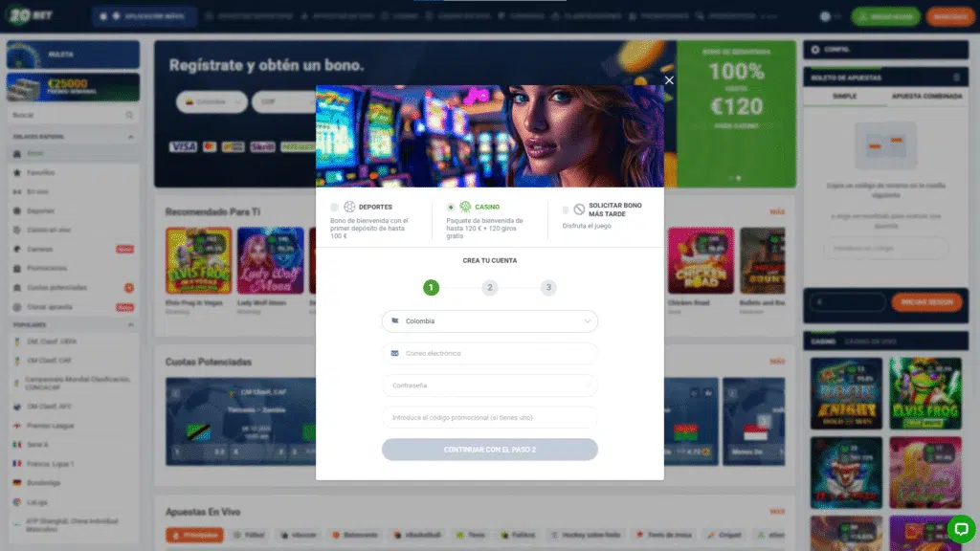Click the 20Bet logo
The image size is (980, 551).
(x=30, y=15)
